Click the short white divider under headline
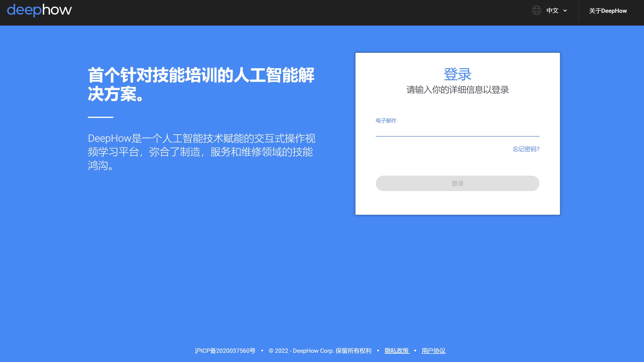The height and width of the screenshot is (362, 644). [101, 117]
